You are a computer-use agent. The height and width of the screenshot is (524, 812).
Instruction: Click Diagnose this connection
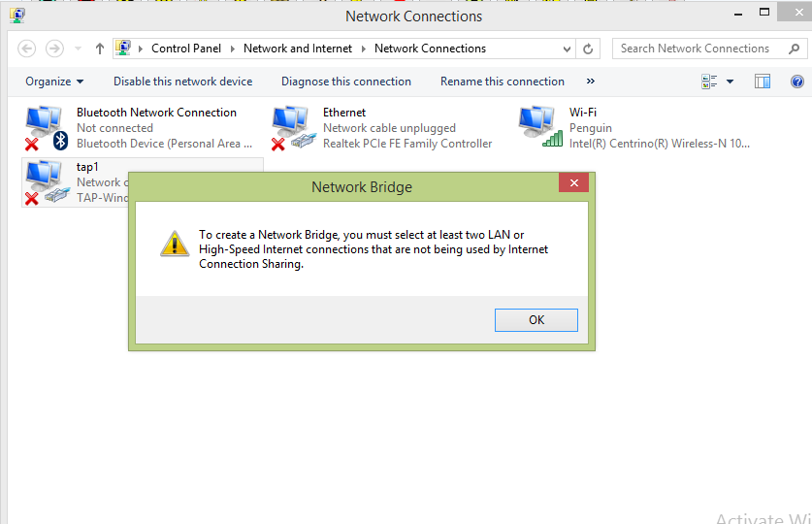point(346,82)
